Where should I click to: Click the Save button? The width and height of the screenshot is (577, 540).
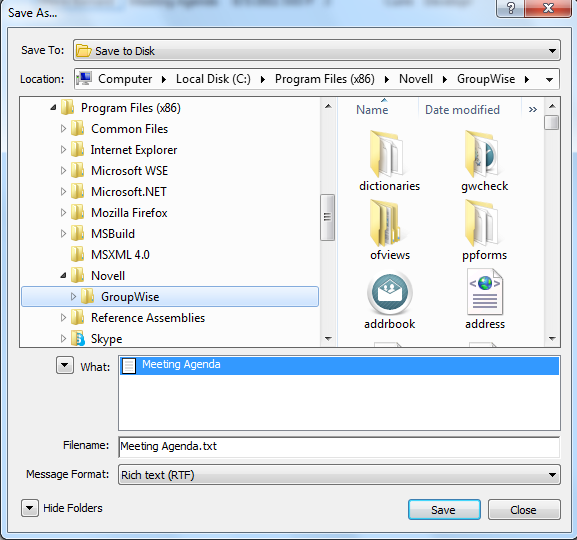pos(444,510)
